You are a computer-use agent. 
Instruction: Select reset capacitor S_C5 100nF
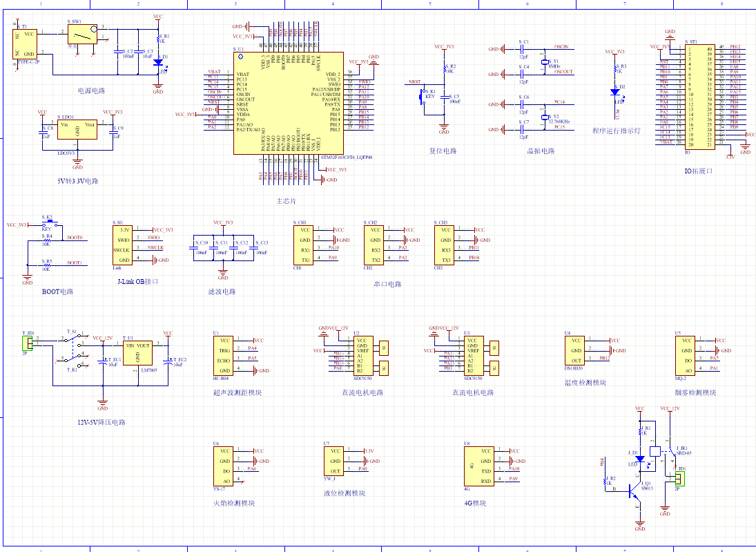tap(444, 98)
